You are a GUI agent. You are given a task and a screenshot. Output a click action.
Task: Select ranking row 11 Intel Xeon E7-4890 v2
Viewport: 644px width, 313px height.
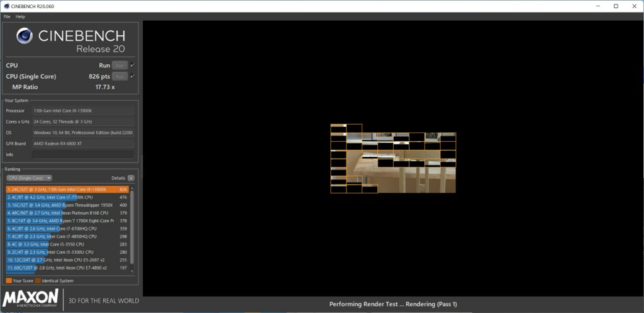coord(67,268)
